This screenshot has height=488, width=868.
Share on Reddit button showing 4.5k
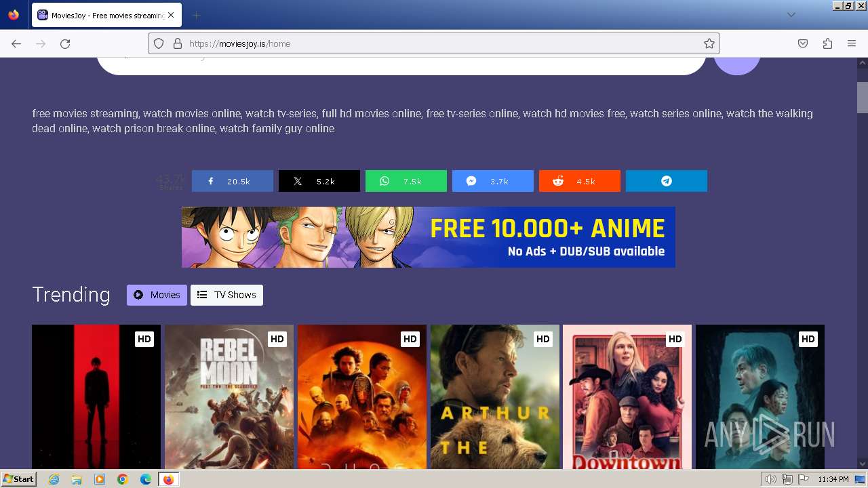[x=580, y=181]
